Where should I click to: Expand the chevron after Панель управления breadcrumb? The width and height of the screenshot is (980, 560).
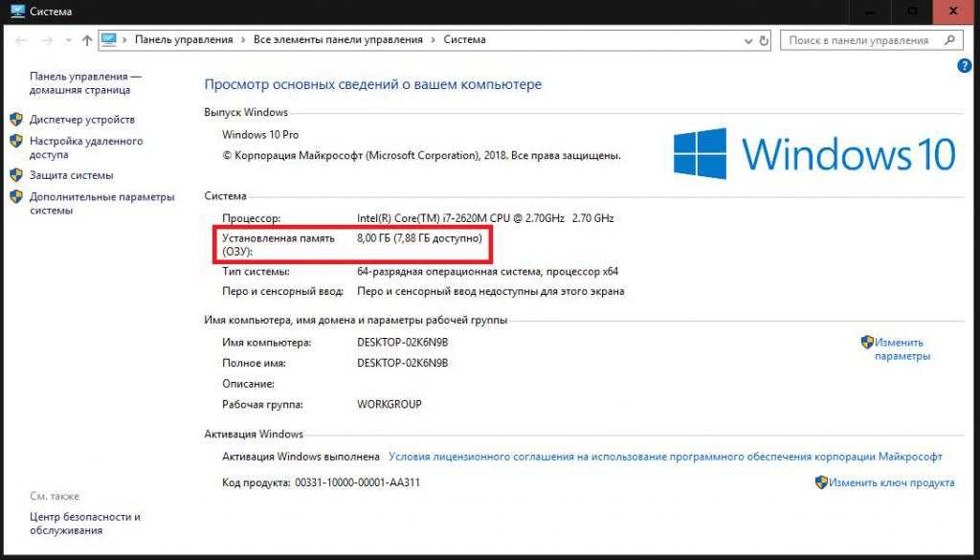pyautogui.click(x=243, y=40)
